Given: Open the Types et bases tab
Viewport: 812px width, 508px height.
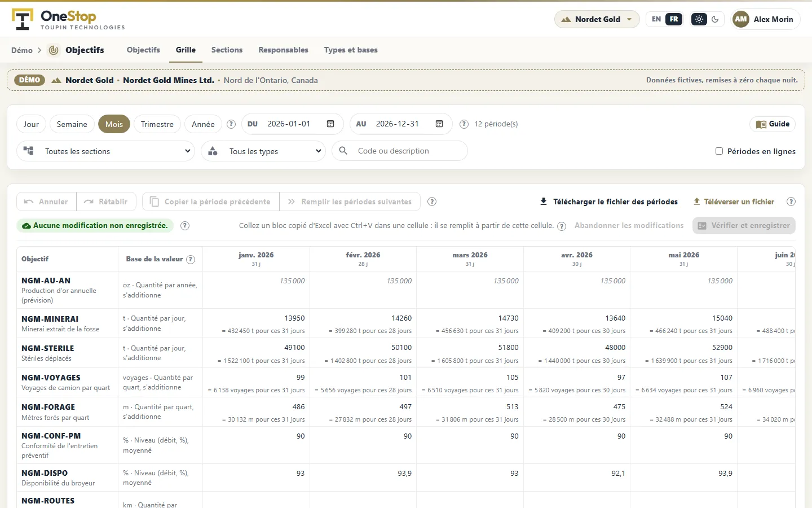Looking at the screenshot, I should click(x=351, y=50).
